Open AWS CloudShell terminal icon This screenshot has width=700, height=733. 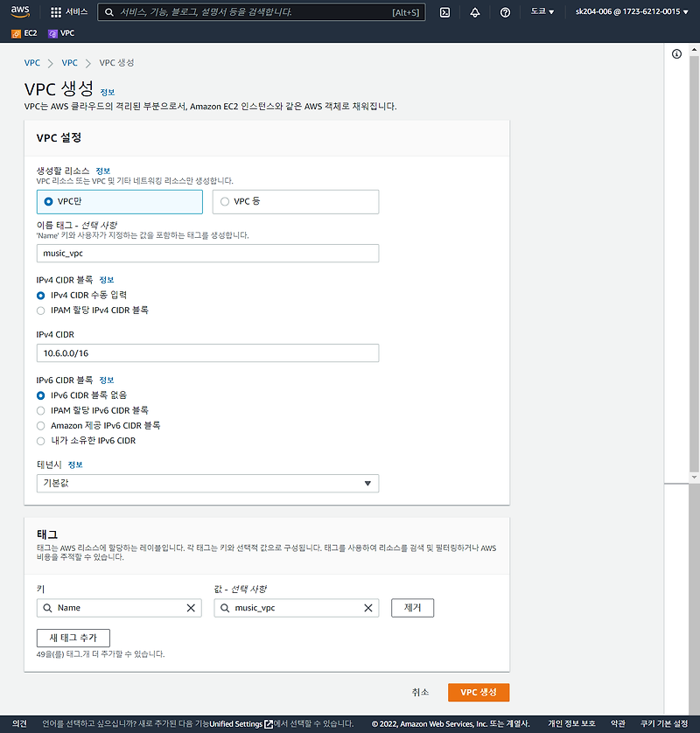(x=447, y=12)
